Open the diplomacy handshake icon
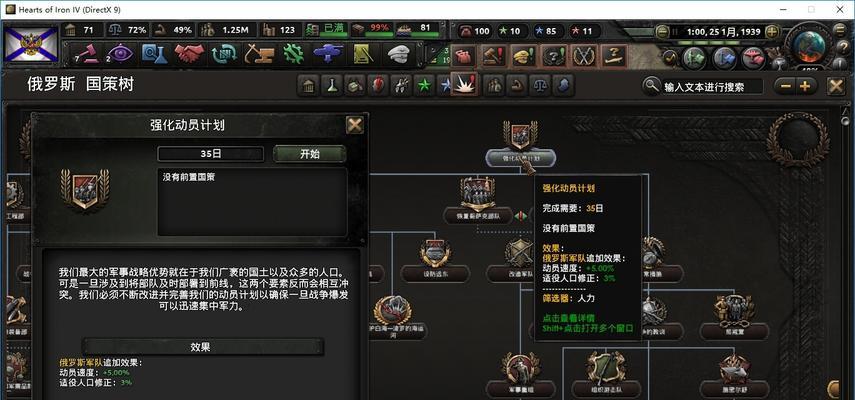 point(189,54)
